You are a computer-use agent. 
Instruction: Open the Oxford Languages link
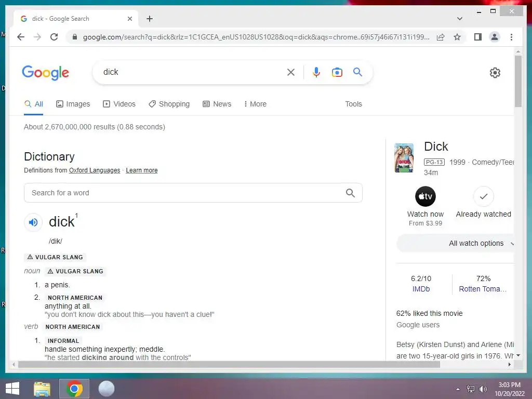[x=95, y=170]
